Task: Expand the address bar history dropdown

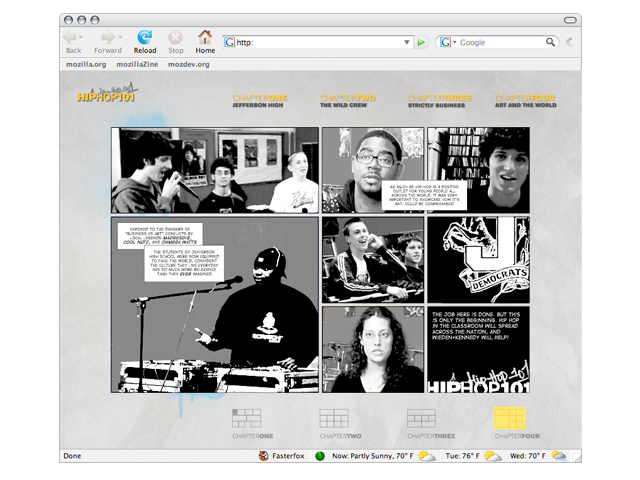Action: [407, 42]
